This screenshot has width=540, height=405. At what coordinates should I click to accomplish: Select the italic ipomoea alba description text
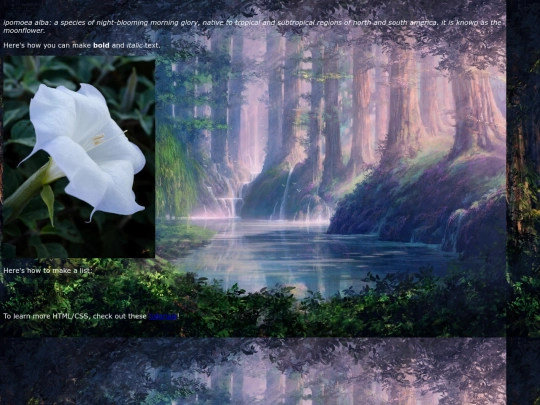coord(252,27)
